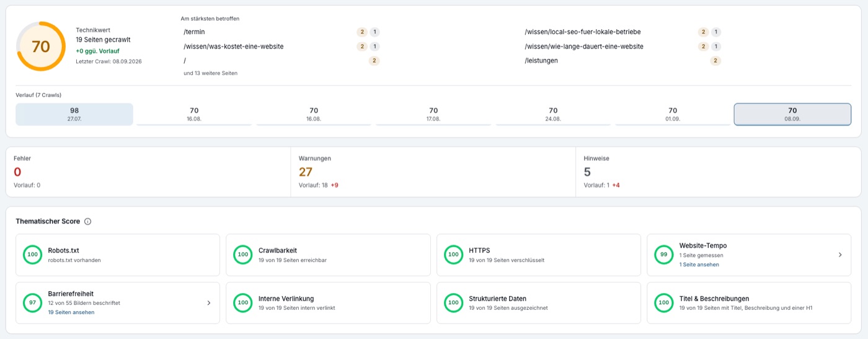Open the /wissen/wie-lange-dauert-eine-website link
Viewport: 868px width, 339px height.
[584, 47]
